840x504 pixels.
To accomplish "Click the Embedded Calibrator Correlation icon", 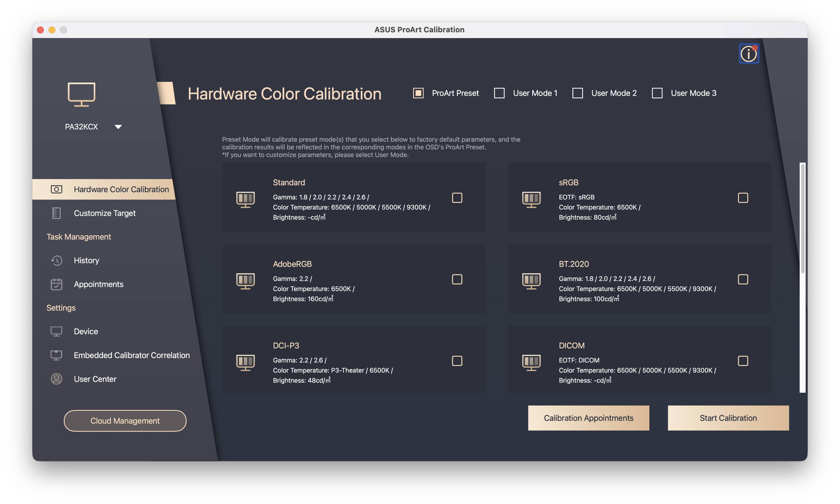I will tap(56, 355).
